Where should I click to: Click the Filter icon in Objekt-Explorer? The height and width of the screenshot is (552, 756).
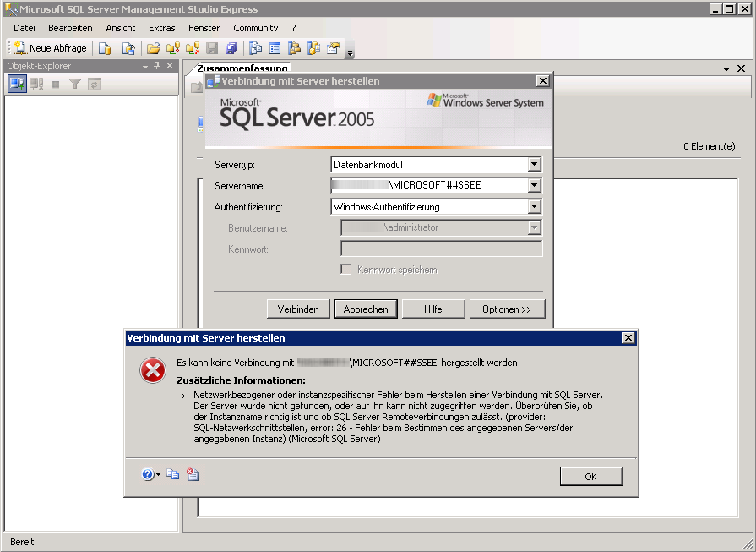pos(75,84)
